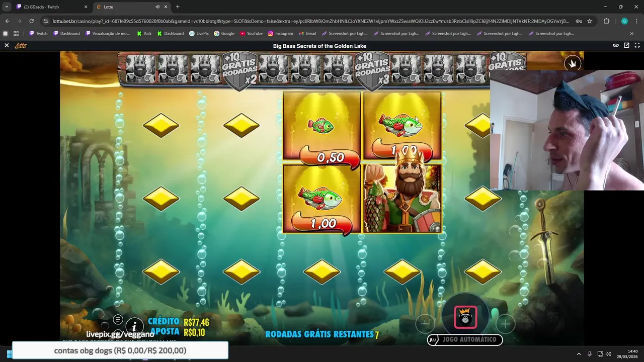Open the Chrome three-dot menu

637,21
